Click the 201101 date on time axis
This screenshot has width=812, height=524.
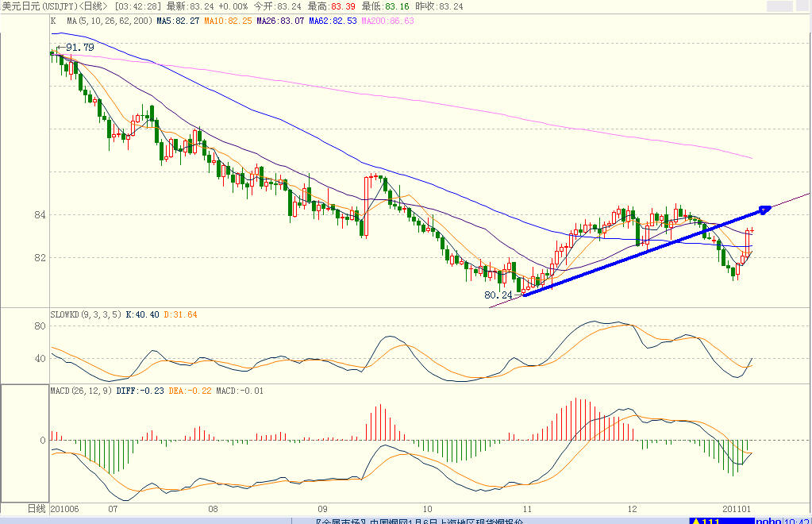(x=737, y=508)
